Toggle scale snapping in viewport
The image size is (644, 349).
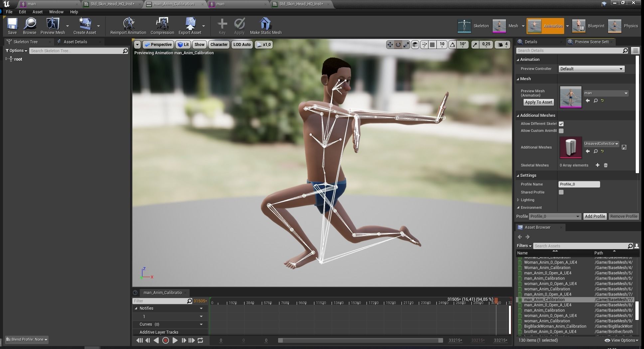(475, 45)
